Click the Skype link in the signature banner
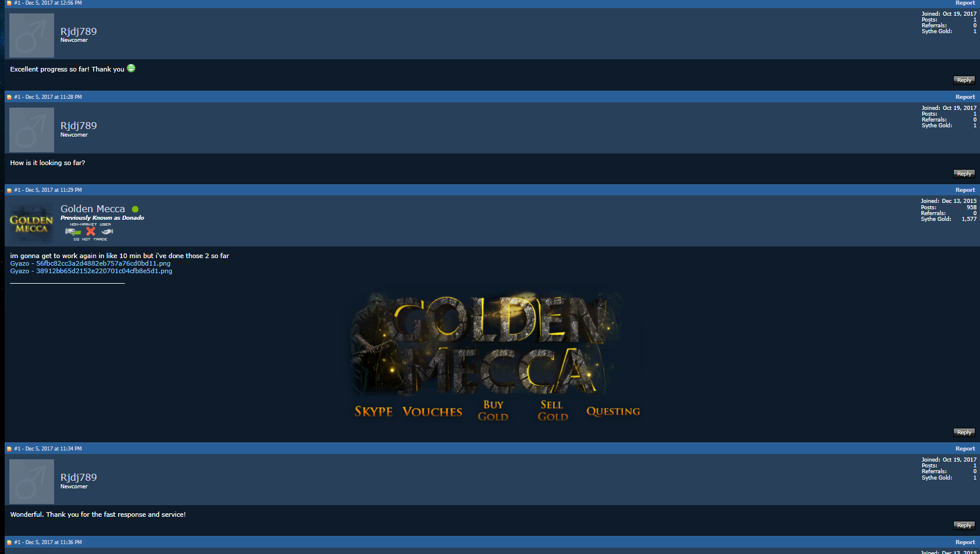The height and width of the screenshot is (554, 980). [373, 412]
